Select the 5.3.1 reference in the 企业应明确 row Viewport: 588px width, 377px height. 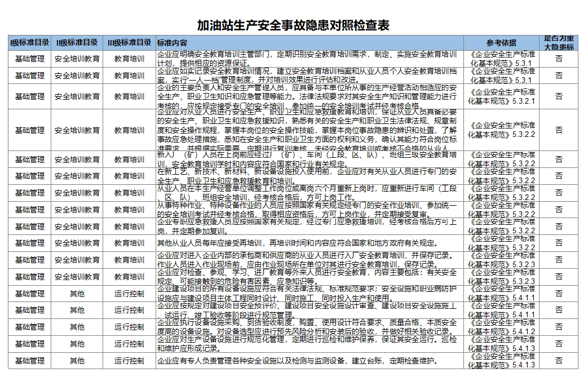pyautogui.click(x=501, y=59)
